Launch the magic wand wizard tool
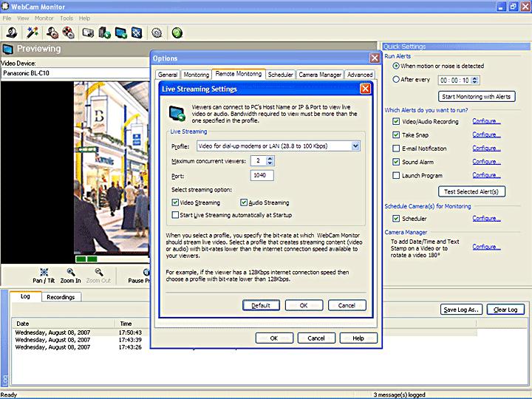The width and height of the screenshot is (532, 399). click(x=33, y=33)
